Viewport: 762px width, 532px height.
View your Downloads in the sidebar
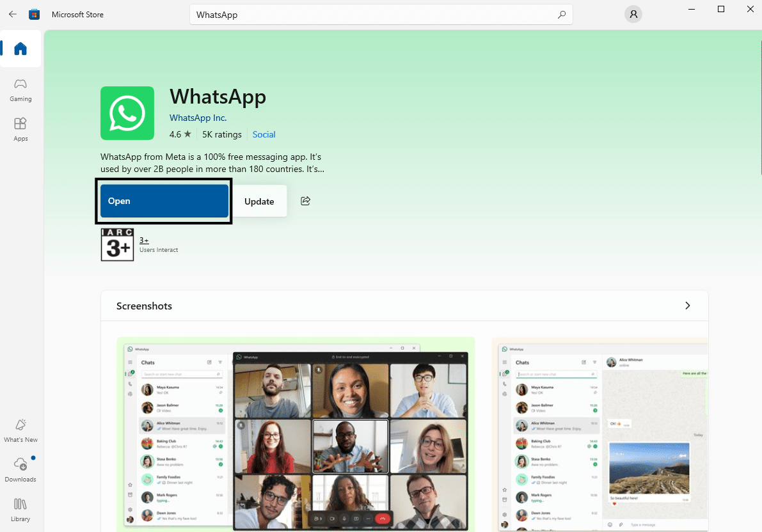point(20,467)
